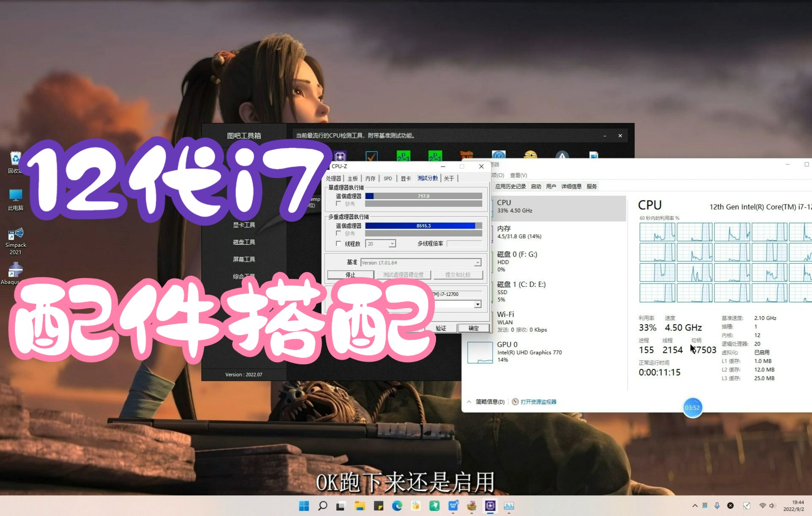
Task: Select 屏幕工具 in the toolbox sidebar
Action: (x=244, y=259)
